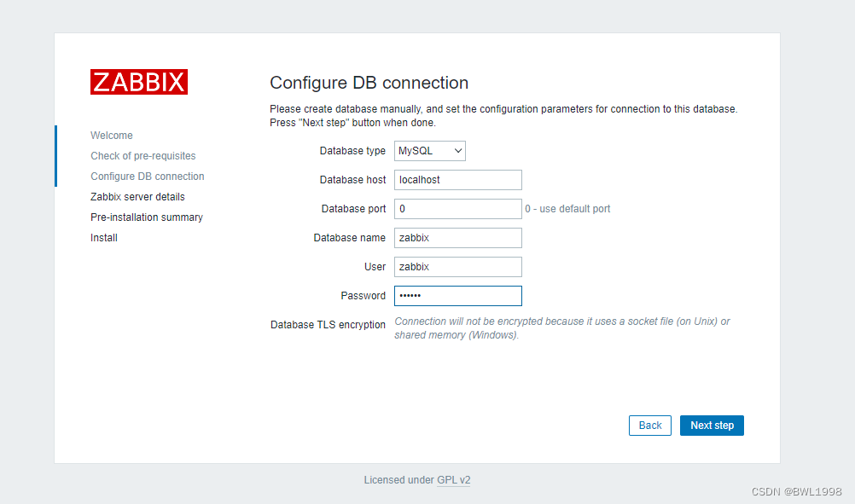
Task: Click into the Database port field
Action: tap(458, 209)
